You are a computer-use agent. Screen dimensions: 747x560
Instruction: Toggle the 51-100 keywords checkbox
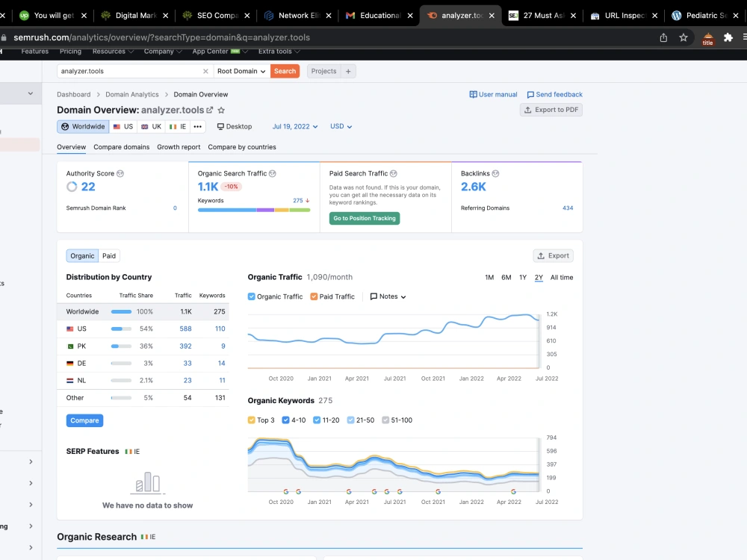click(x=385, y=420)
